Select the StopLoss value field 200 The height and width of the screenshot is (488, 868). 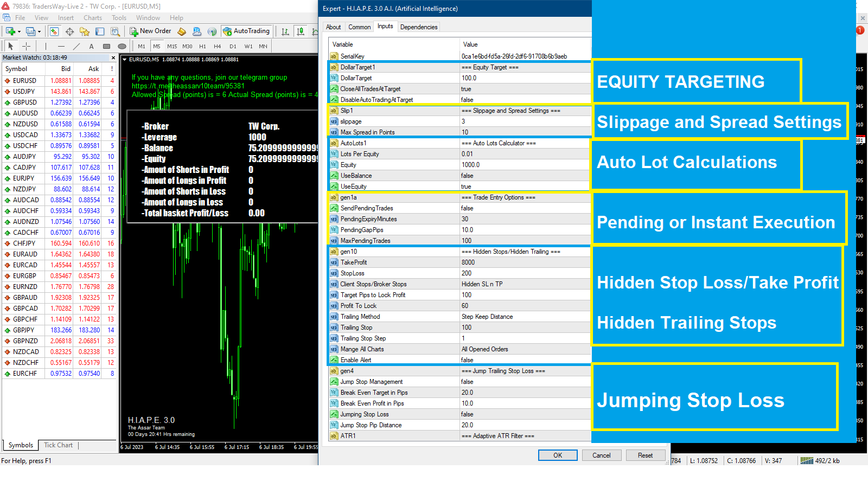(x=524, y=273)
